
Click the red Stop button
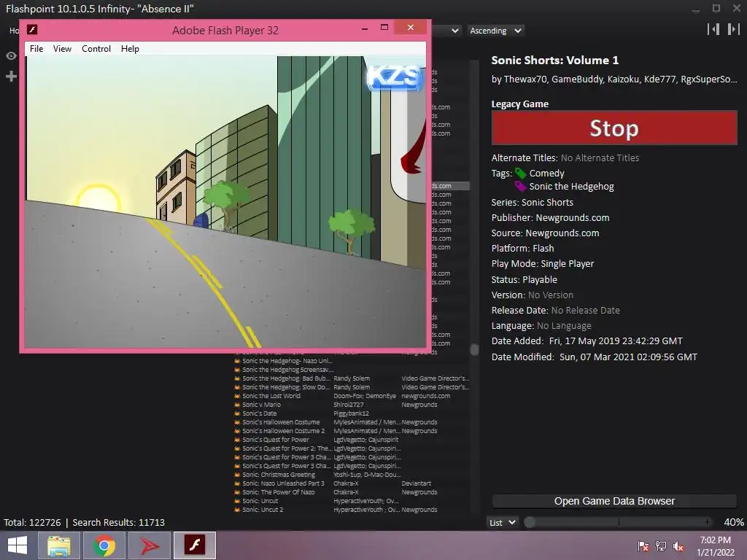coord(614,128)
